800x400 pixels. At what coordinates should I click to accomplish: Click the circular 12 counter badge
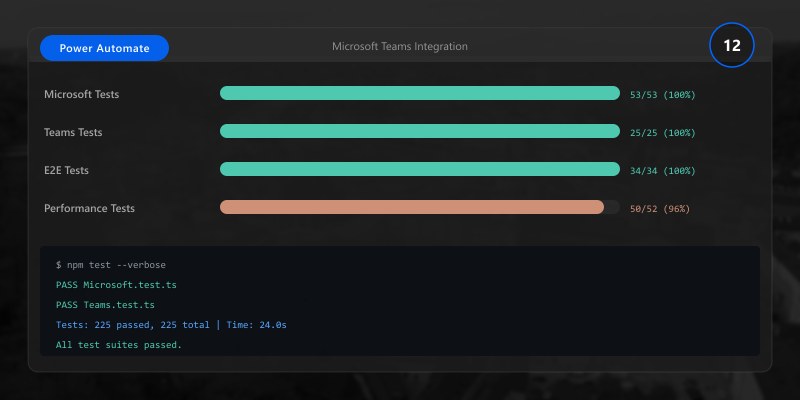pyautogui.click(x=732, y=45)
